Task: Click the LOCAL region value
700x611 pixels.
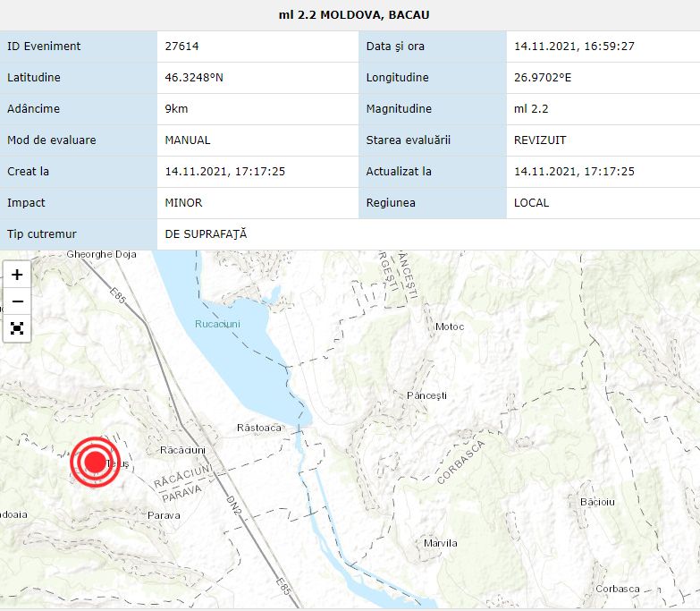Action: [531, 203]
